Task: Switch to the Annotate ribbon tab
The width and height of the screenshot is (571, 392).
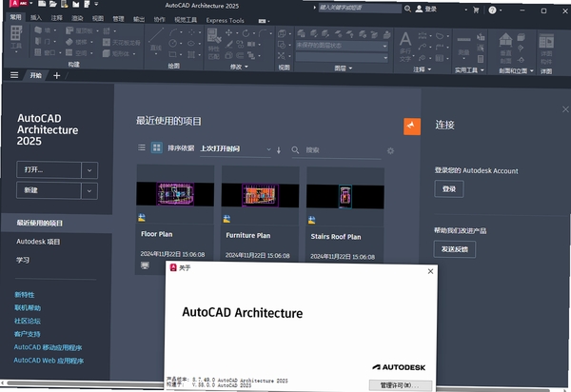Action: [56, 18]
